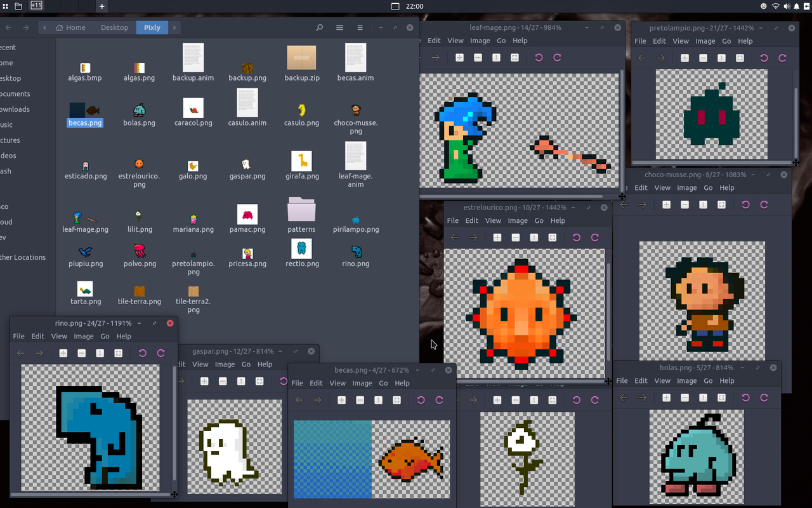
Task: Click the tile-terra.png file name
Action: 140,302
